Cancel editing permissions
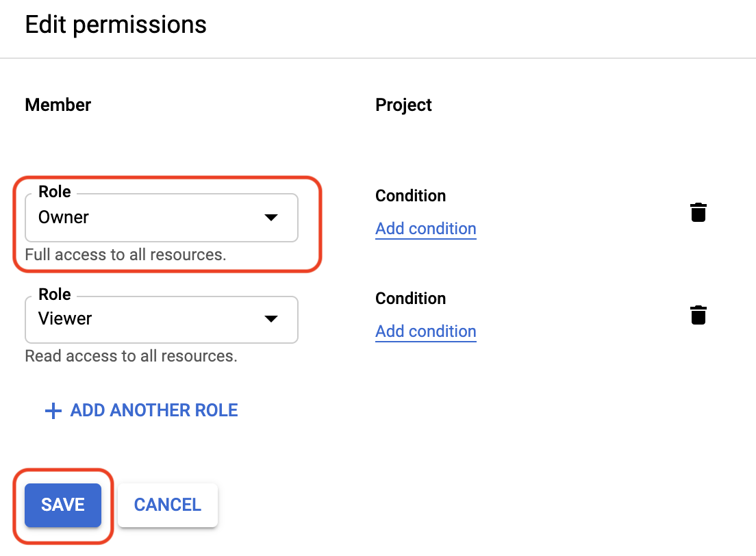The image size is (756, 556). (168, 505)
